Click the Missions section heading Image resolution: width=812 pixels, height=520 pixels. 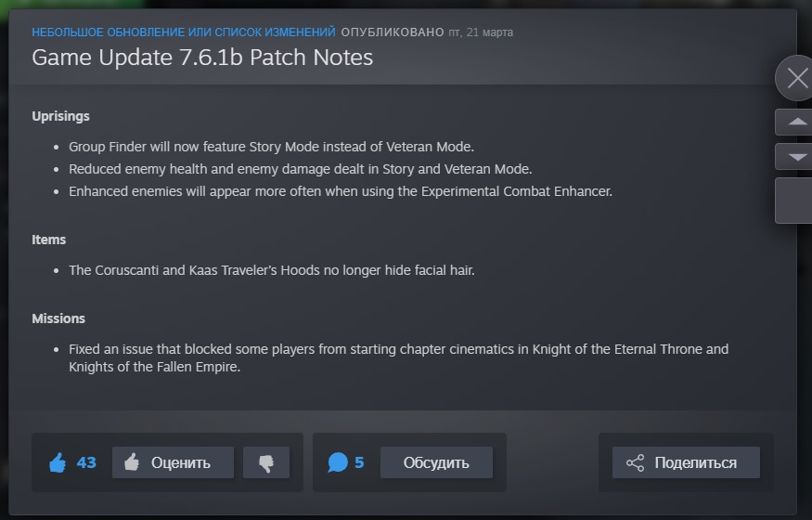tap(58, 318)
